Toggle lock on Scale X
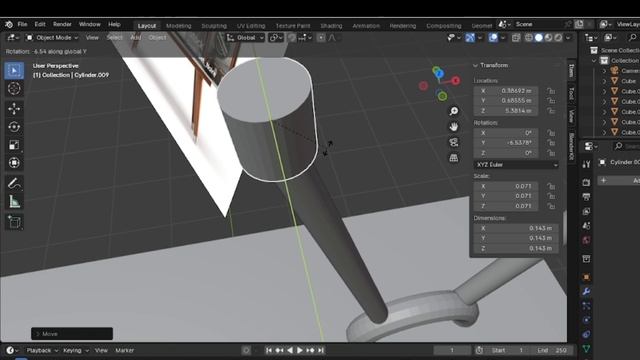The image size is (640, 360). [x=551, y=186]
